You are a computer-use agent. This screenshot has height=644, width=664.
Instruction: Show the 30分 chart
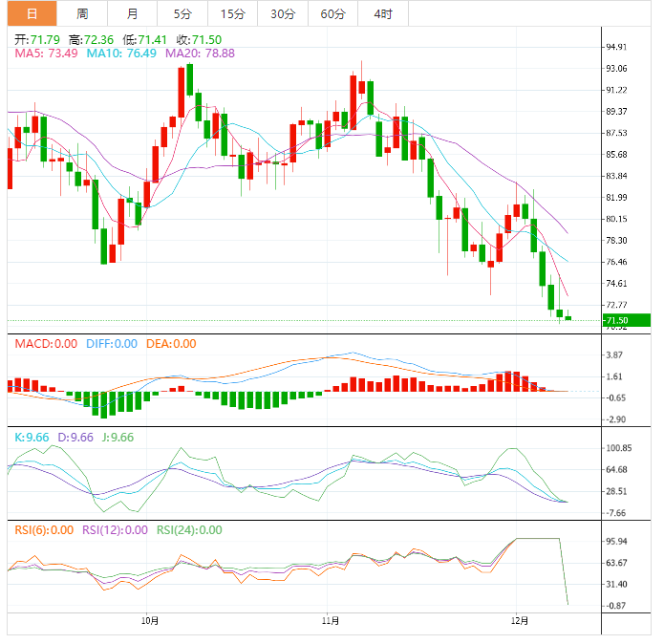click(283, 13)
